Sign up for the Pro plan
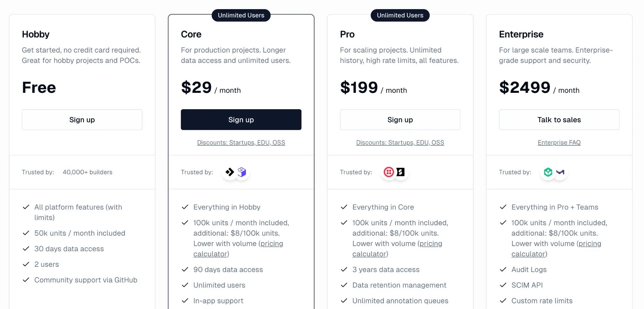This screenshot has height=309, width=644. click(x=400, y=120)
